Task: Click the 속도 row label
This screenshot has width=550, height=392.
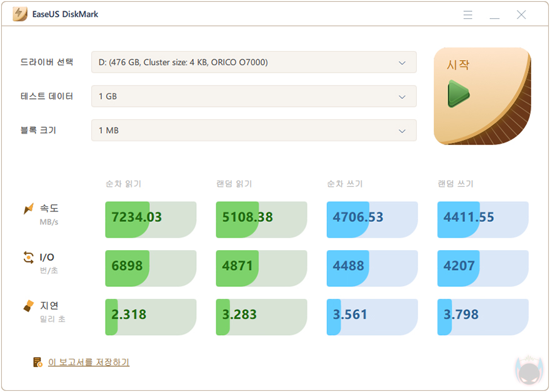Action: click(49, 208)
